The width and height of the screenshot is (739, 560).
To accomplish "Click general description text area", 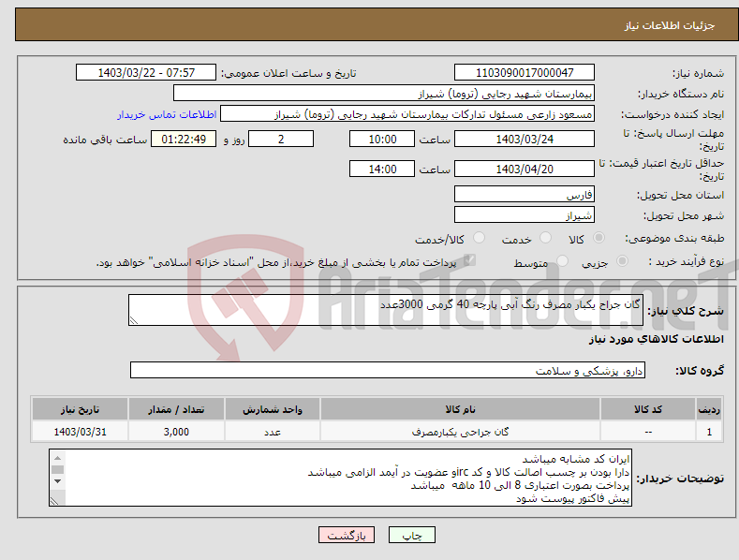I will 386,310.
